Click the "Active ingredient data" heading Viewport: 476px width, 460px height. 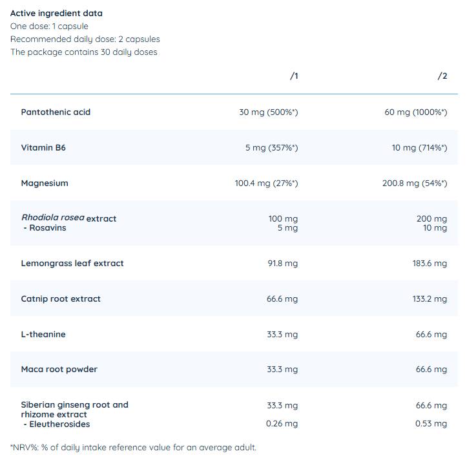point(56,13)
